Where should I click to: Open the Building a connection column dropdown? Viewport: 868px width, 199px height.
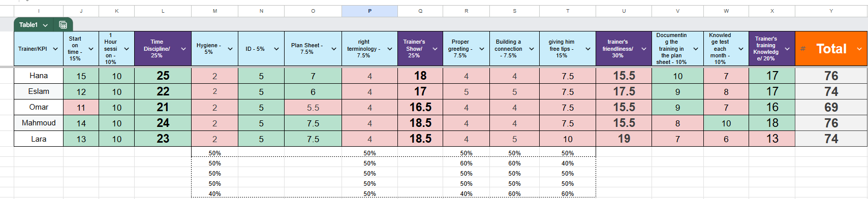coord(532,49)
